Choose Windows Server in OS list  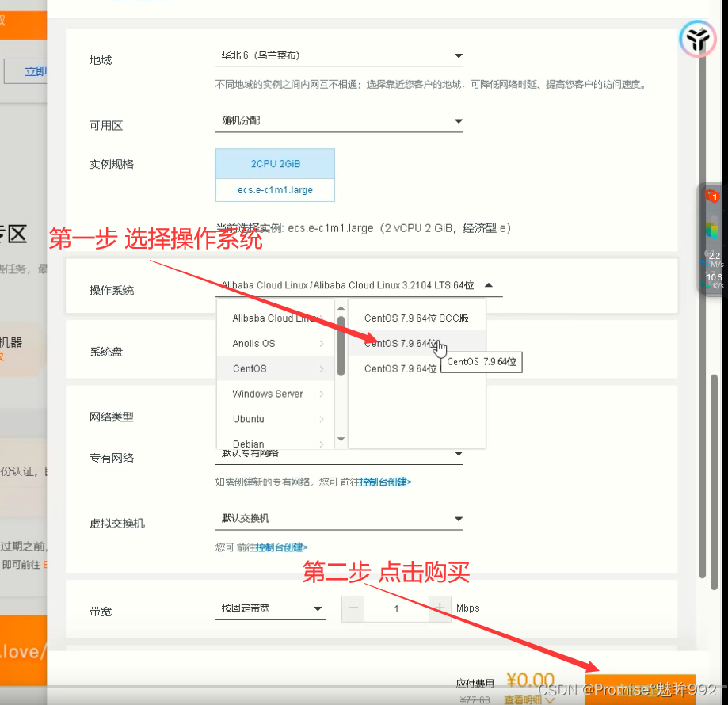tap(276, 394)
